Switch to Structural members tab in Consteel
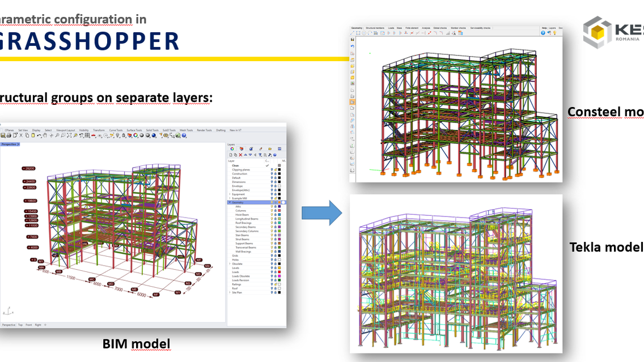Image resolution: width=644 pixels, height=362 pixels. 375,28
